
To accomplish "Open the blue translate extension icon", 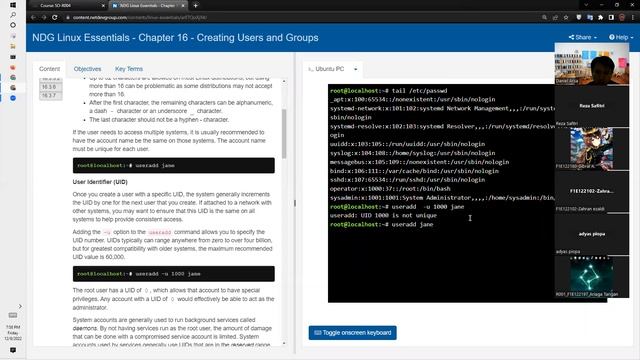I will click(x=590, y=18).
